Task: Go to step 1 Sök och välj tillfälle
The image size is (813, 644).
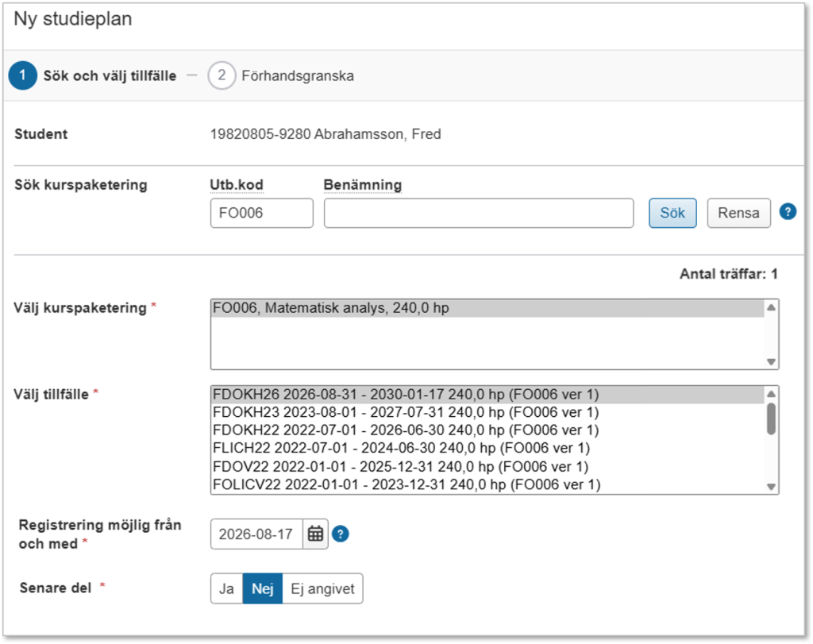Action: 94,75
